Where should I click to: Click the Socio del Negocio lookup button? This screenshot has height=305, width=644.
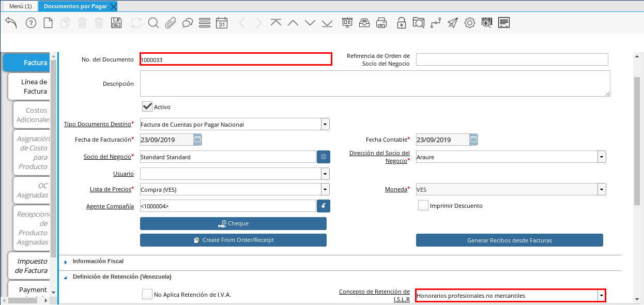(324, 157)
